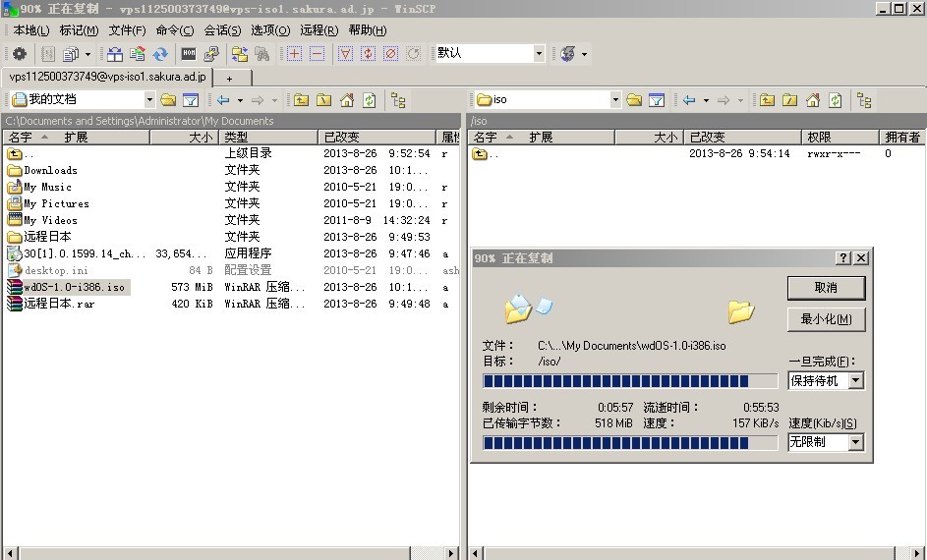Click the triangle select-by-mask icon
This screenshot has height=560, width=927.
click(345, 54)
